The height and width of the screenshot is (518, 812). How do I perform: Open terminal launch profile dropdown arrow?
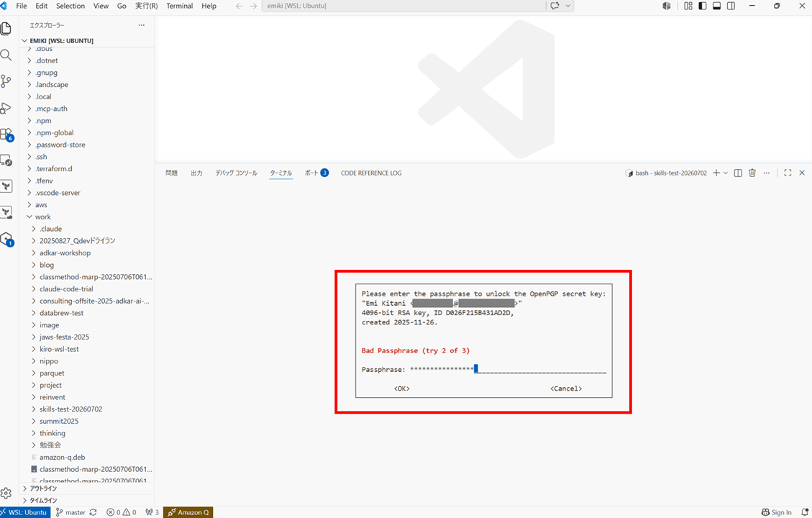tap(726, 173)
